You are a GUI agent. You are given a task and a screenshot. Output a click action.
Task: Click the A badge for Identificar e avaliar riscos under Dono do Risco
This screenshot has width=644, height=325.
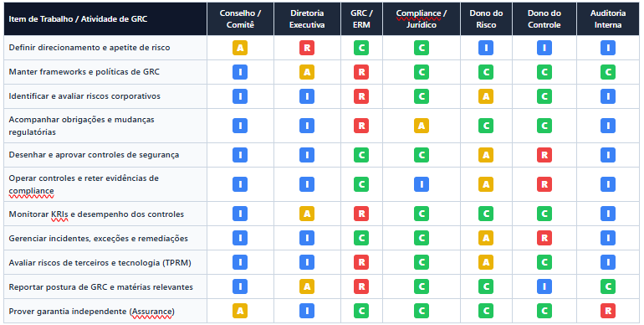tap(486, 96)
